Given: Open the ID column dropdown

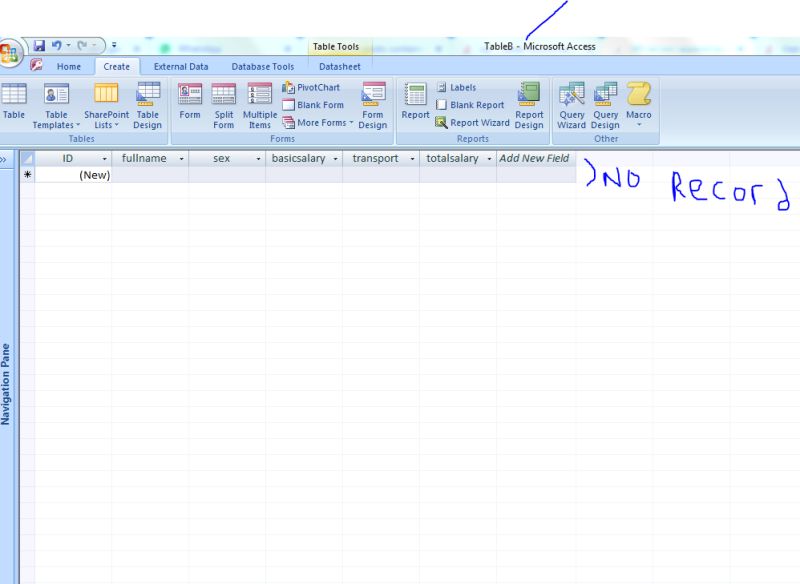Looking at the screenshot, I should [x=105, y=158].
